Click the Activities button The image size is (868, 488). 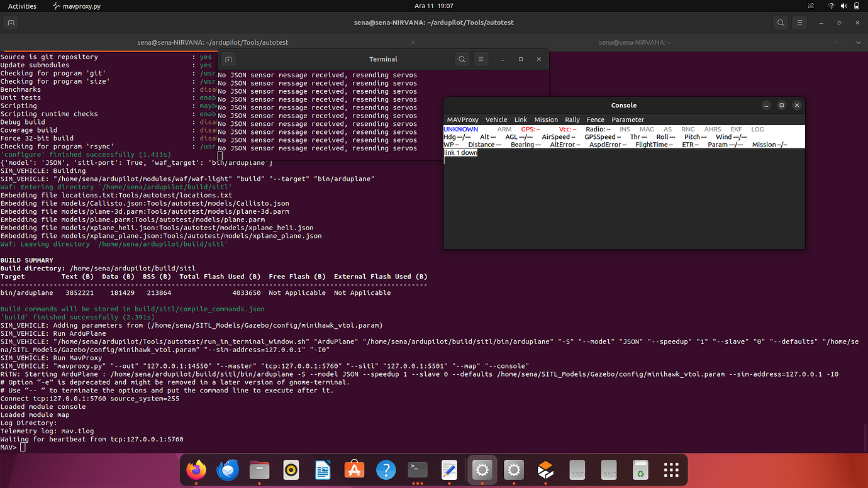pos(22,6)
